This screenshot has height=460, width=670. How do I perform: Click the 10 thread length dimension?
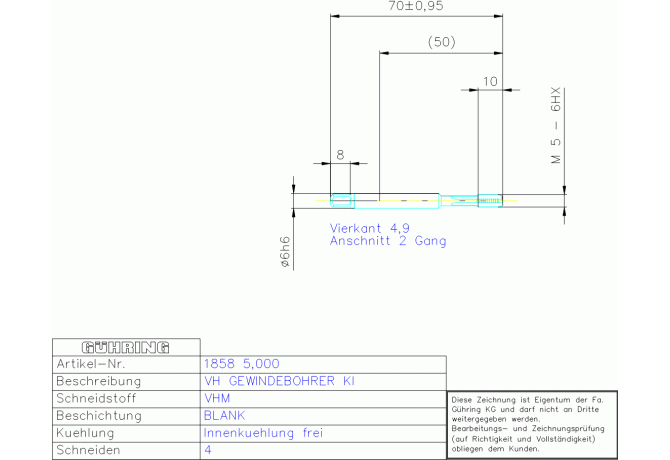[490, 82]
